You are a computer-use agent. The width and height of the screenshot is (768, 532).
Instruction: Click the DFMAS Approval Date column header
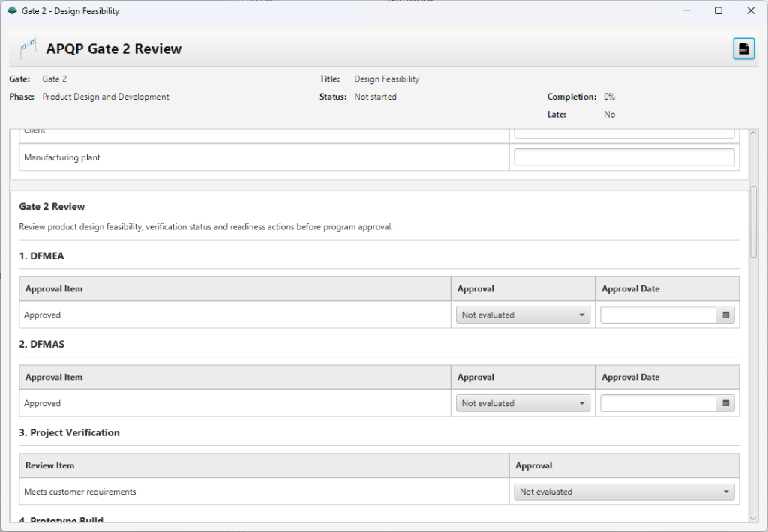630,378
